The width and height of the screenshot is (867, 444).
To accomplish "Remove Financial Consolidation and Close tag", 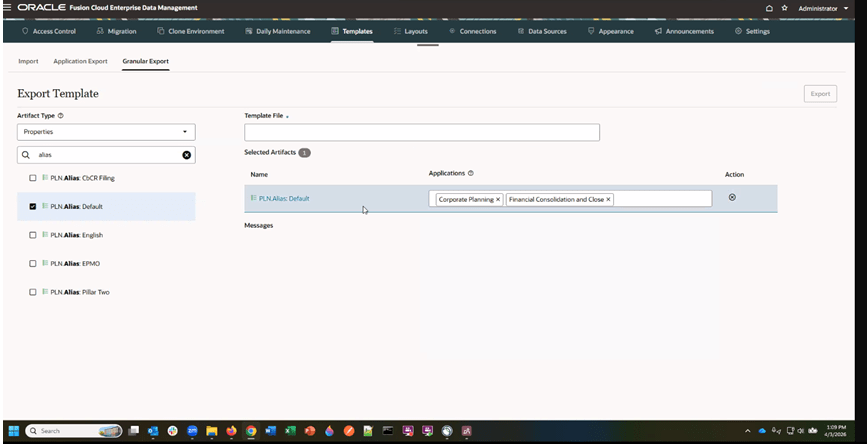I will [608, 199].
